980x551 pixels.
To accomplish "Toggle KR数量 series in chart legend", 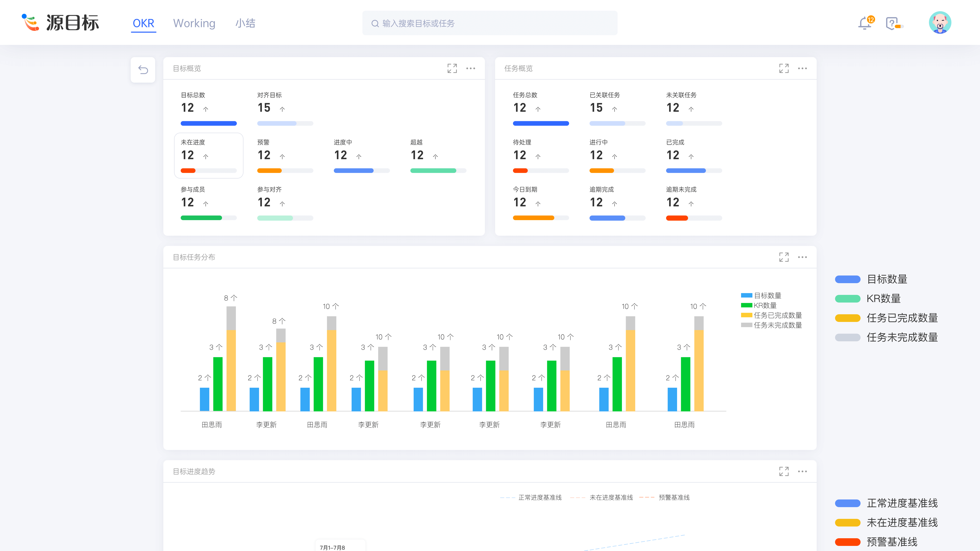I will (x=759, y=305).
